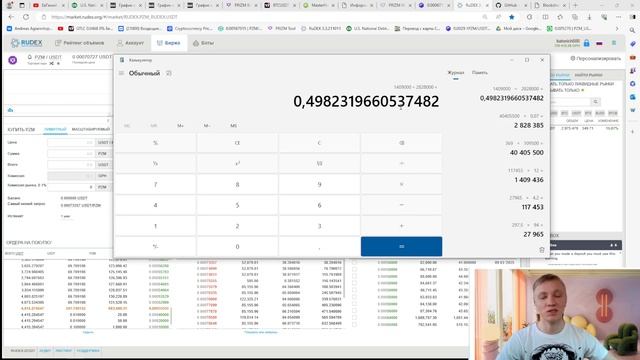640x360 pixels.
Task: Open browser downloads icon
Action: tap(589, 17)
